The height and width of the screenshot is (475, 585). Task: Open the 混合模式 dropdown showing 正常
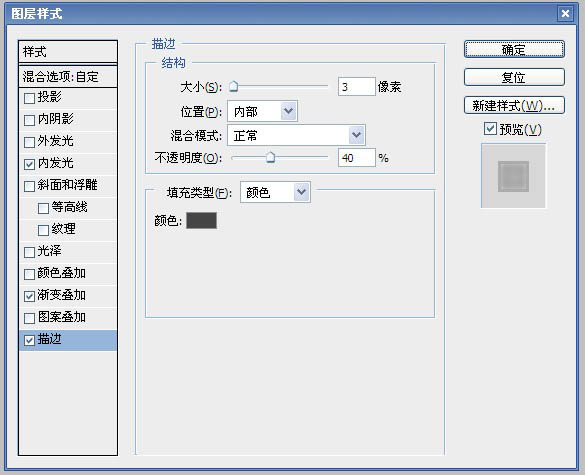coord(296,135)
